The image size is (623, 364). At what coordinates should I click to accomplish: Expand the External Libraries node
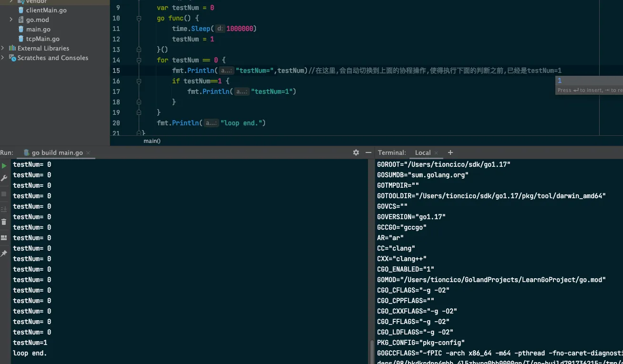coord(3,48)
